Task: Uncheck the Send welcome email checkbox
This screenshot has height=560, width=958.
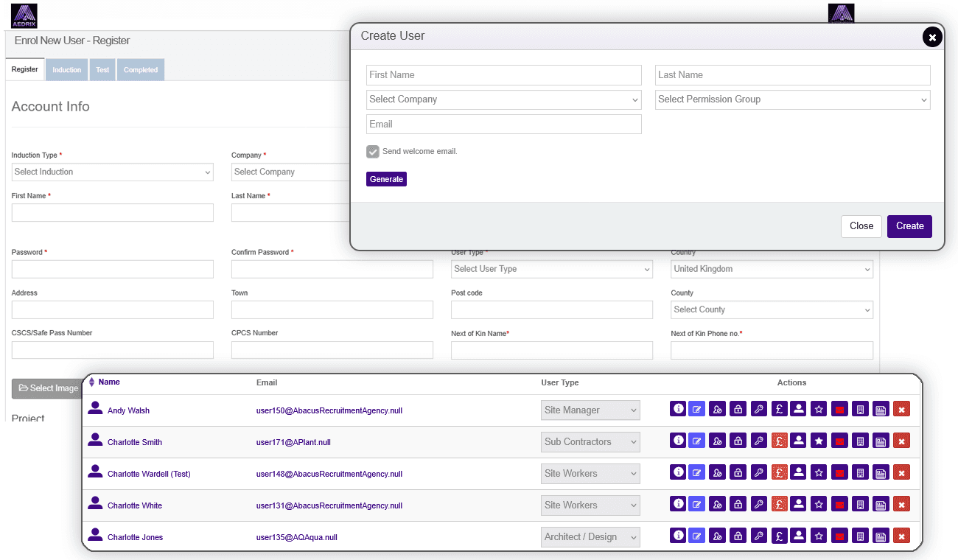Action: 373,152
